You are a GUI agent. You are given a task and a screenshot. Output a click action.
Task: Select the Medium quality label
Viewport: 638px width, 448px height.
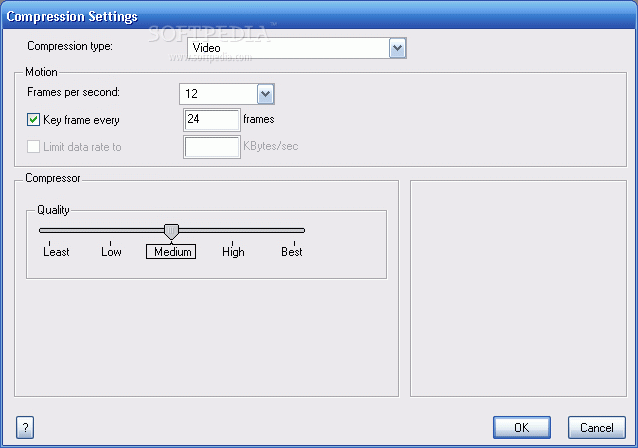pyautogui.click(x=171, y=251)
